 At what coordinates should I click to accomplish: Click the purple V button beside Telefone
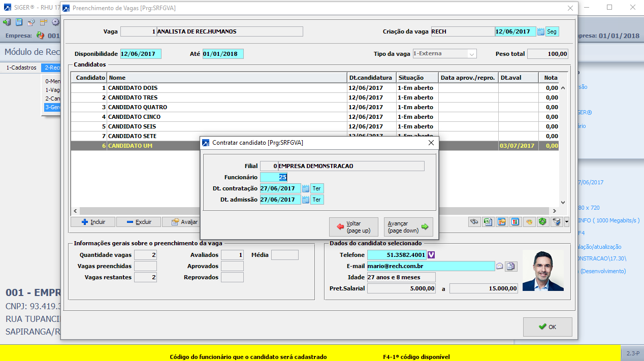pyautogui.click(x=432, y=255)
